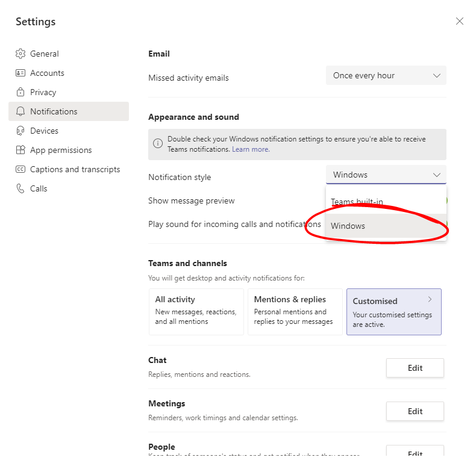Select the Mentions & replies card
This screenshot has width=476, height=475.
(294, 311)
